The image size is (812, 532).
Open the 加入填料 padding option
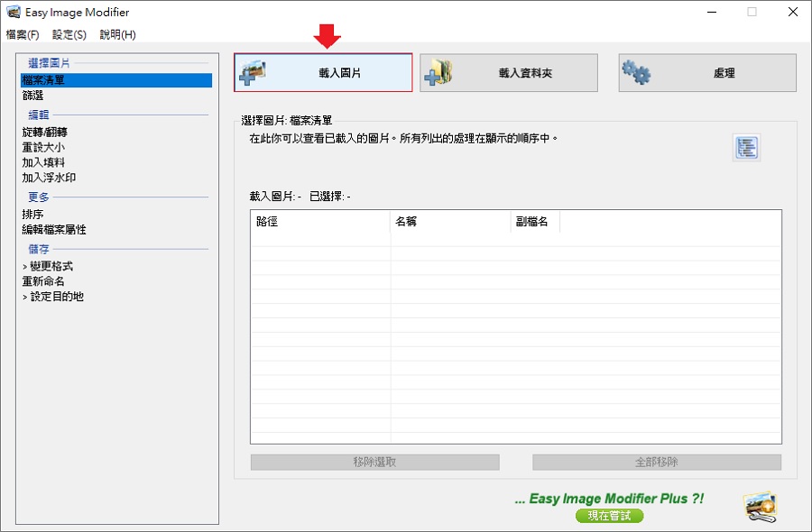coord(43,162)
